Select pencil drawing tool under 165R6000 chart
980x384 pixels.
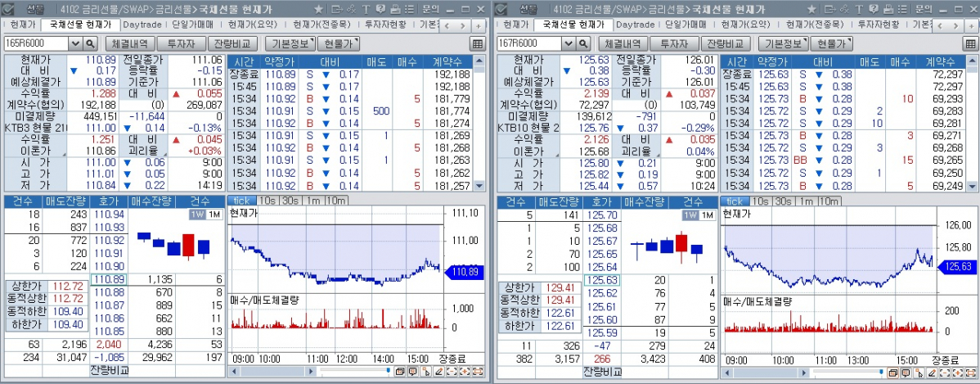click(439, 371)
